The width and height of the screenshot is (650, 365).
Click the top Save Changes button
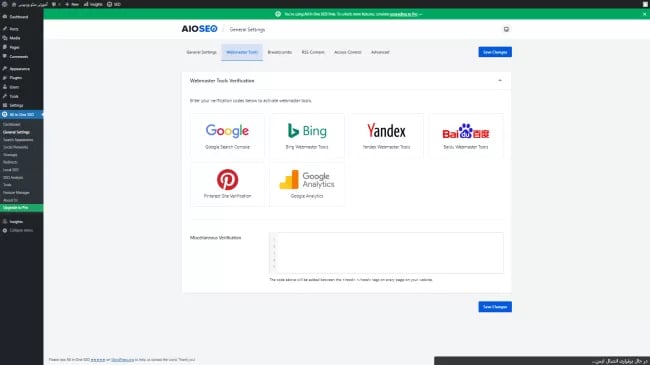[495, 52]
